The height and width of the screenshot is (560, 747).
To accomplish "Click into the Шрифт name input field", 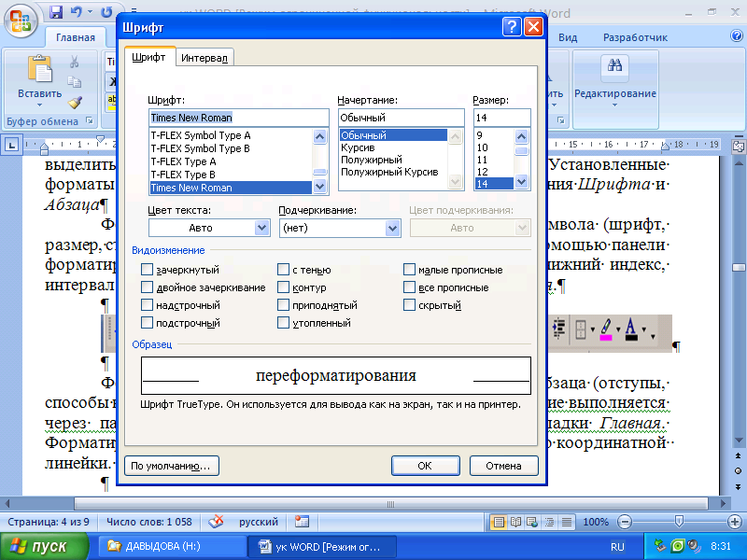I will pos(238,118).
